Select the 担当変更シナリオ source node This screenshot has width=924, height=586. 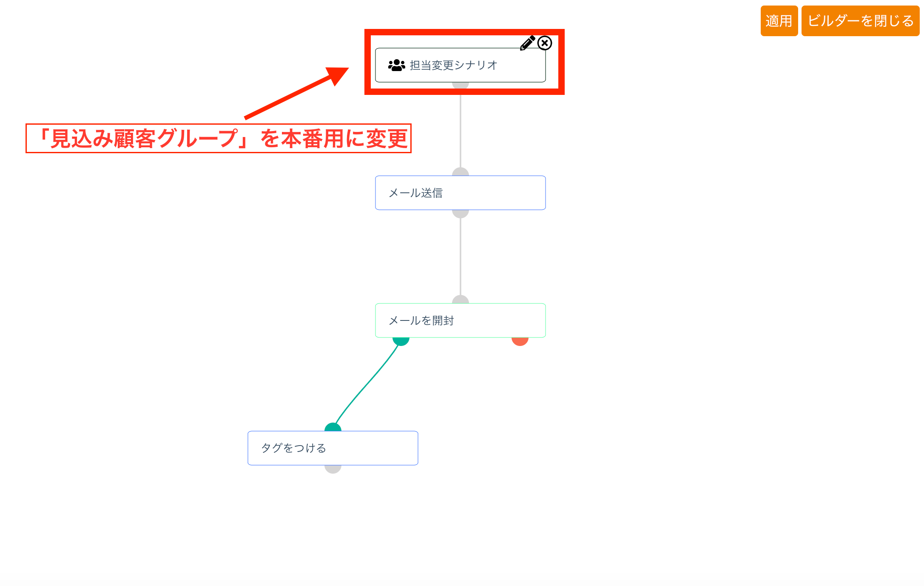(x=460, y=65)
